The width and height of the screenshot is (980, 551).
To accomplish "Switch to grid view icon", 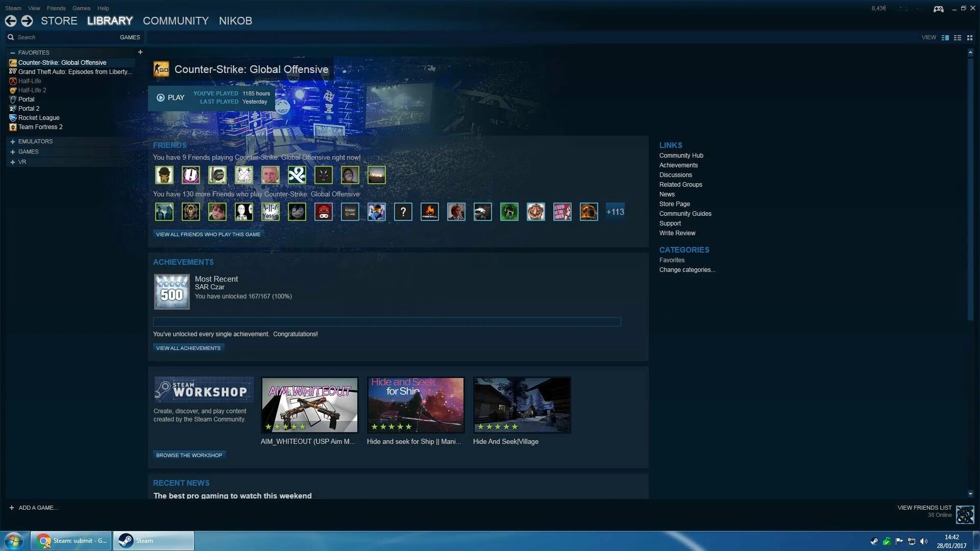I will tap(970, 37).
